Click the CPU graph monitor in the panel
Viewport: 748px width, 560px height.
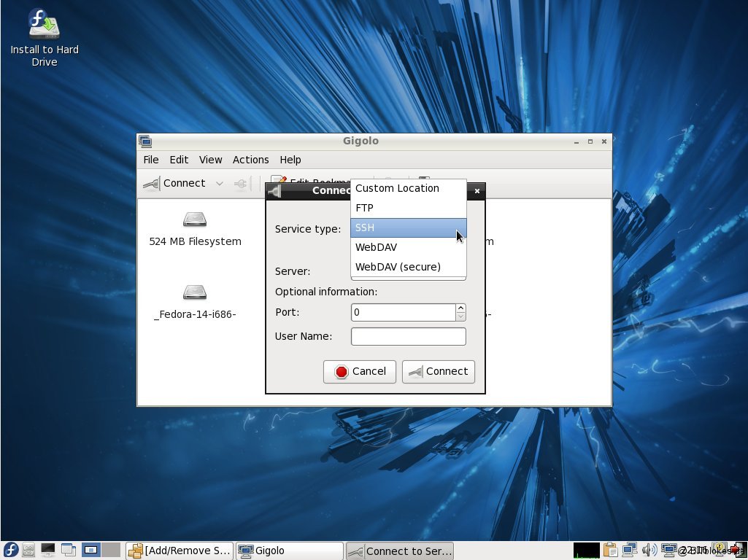586,551
